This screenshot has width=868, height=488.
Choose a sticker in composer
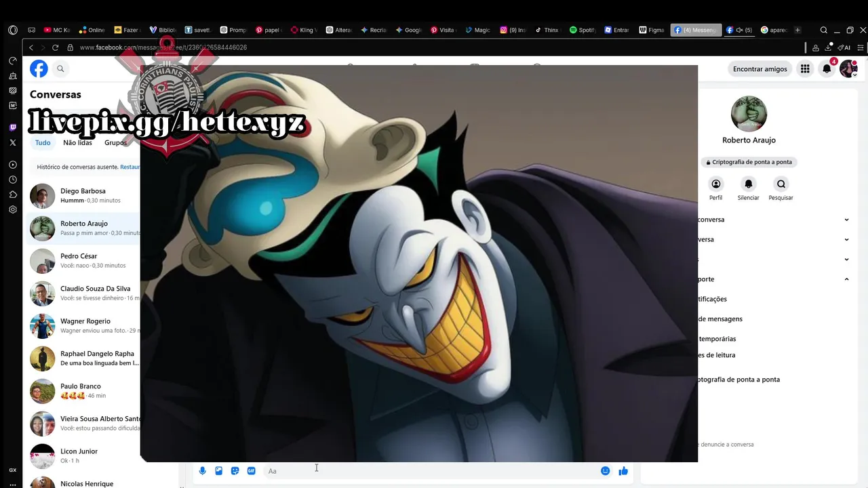tap(235, 471)
